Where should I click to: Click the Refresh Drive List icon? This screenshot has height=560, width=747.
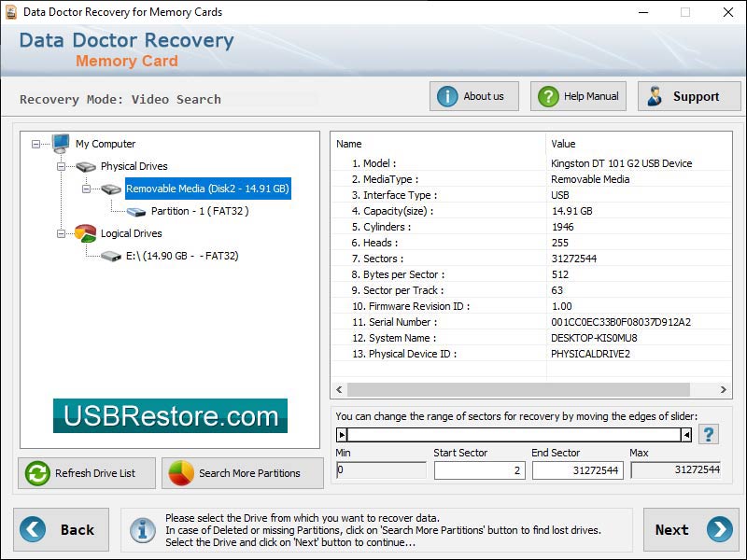click(35, 473)
